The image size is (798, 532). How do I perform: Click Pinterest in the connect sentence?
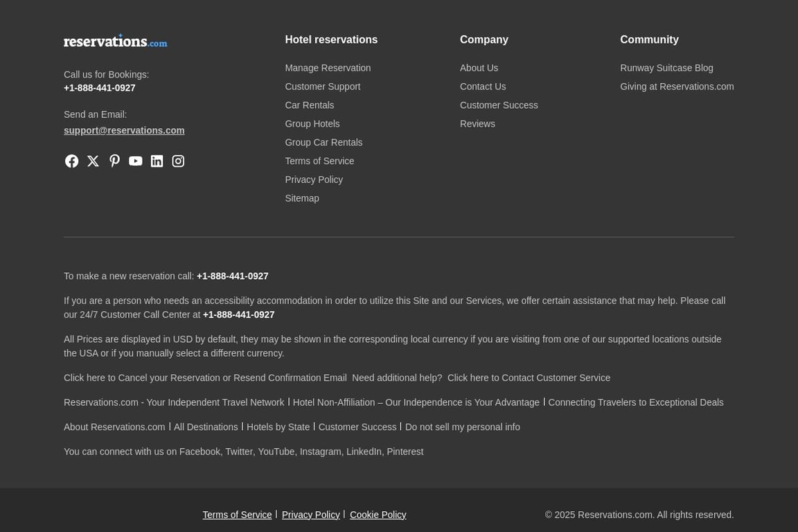[405, 452]
